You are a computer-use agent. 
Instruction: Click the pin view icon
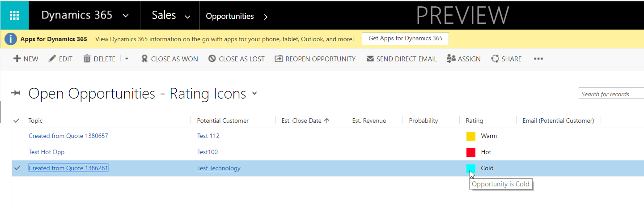point(16,93)
